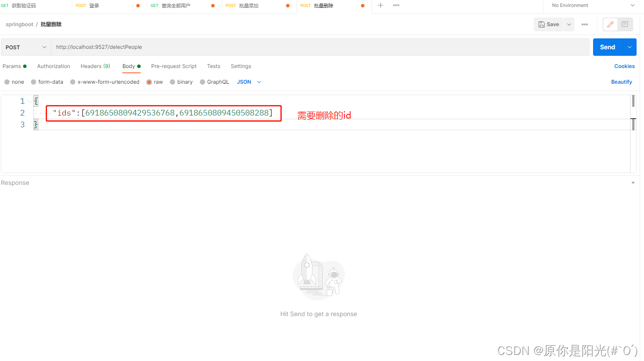The image size is (644, 361).
Task: Open the Headers (9) tab
Action: [95, 66]
